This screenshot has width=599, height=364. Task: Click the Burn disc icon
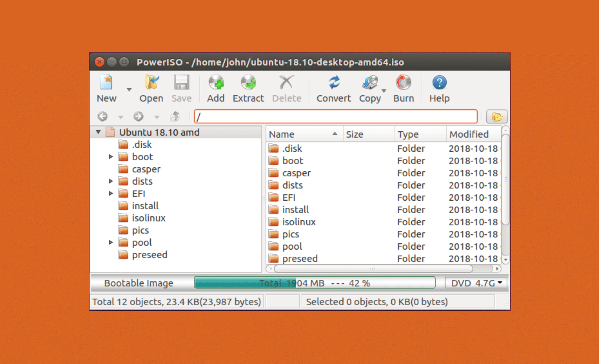tap(403, 83)
